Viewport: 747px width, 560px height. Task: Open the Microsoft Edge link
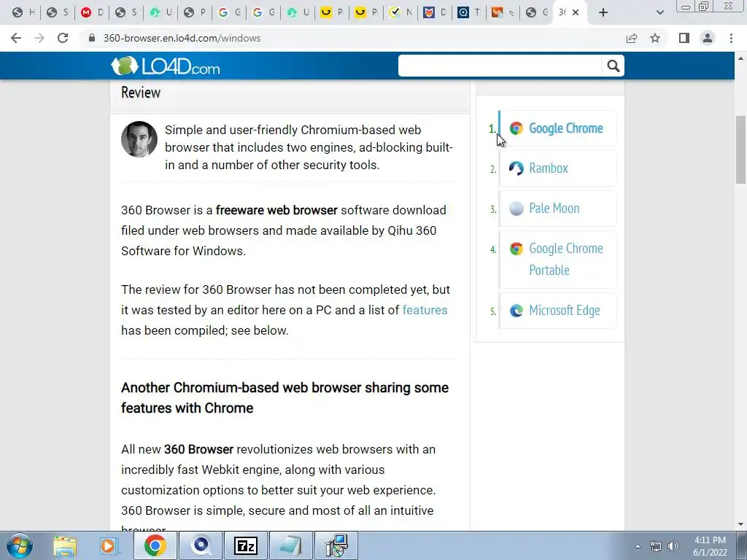[x=565, y=311]
